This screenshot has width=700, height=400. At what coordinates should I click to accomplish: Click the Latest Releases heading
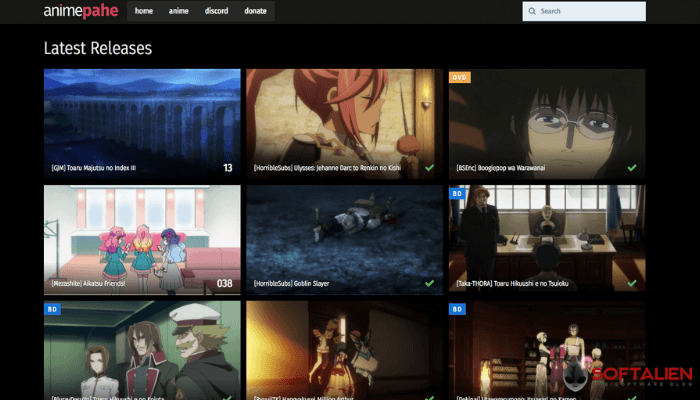[98, 48]
